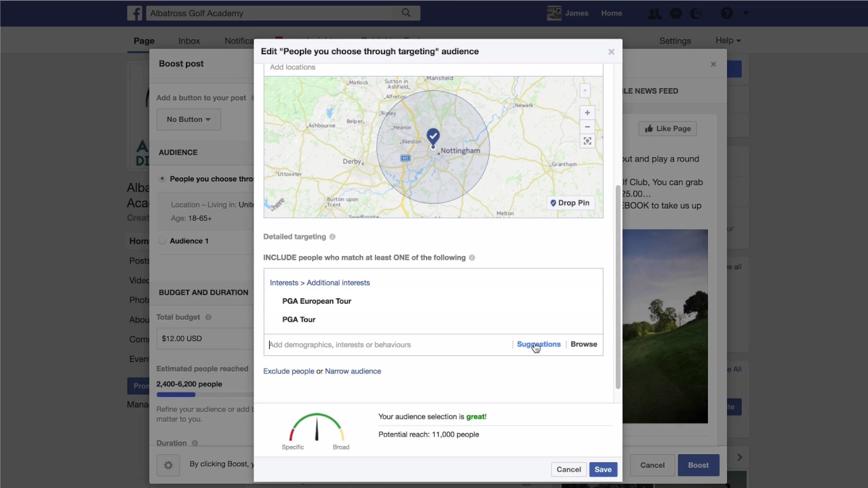Screen dimensions: 868x488
Task: Click Cancel in the Boost post dialog
Action: [x=652, y=465]
